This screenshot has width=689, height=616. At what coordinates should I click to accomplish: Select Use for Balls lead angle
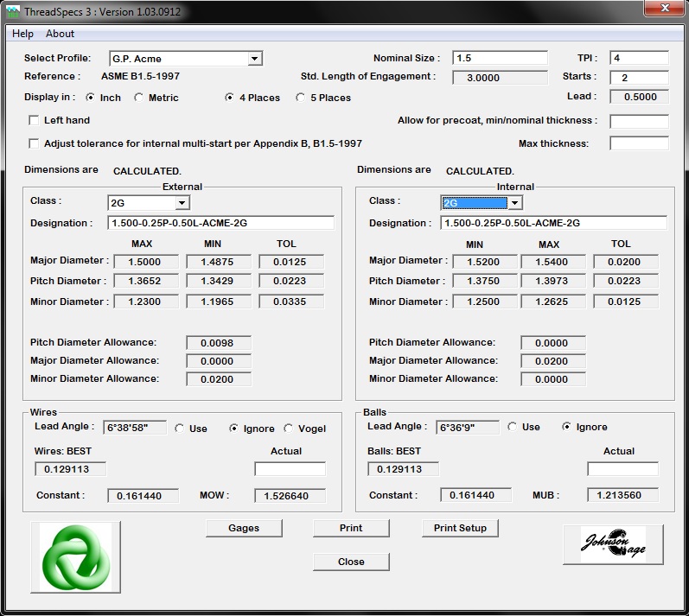513,427
